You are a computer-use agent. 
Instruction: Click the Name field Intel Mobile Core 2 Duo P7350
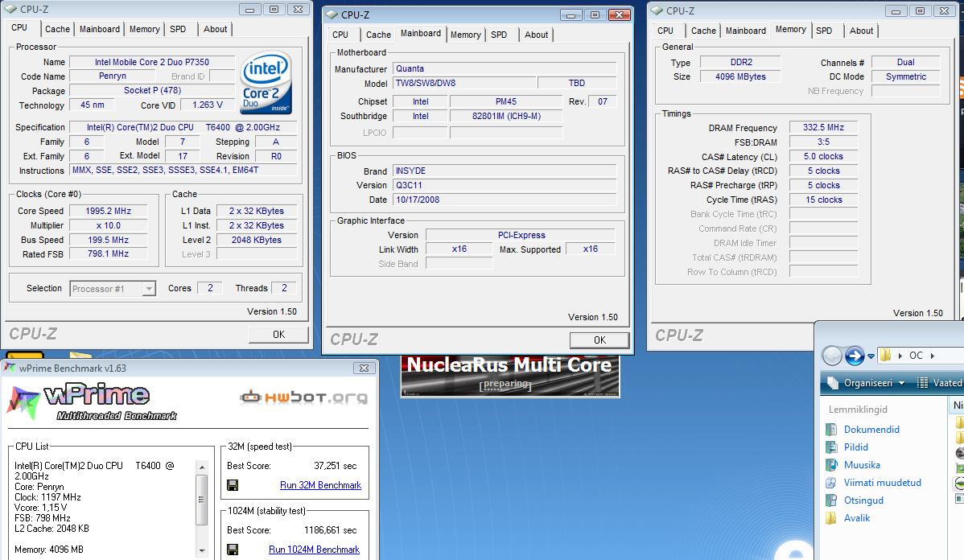pos(152,62)
